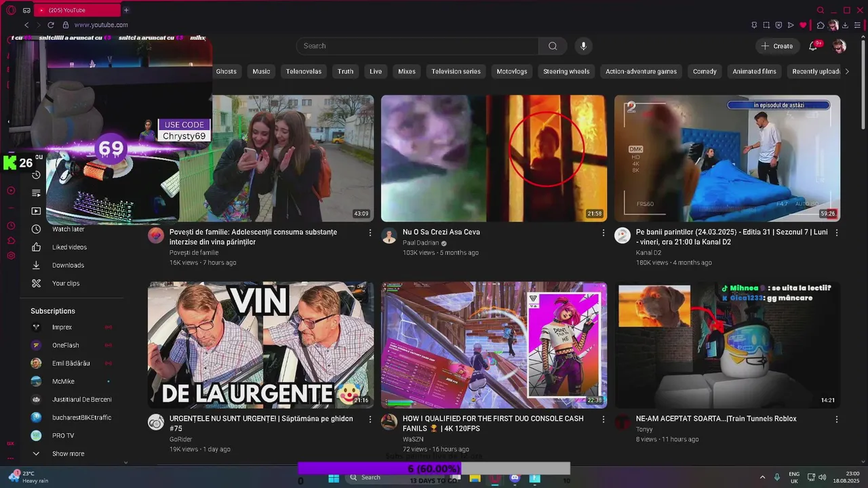
Task: Click the Opera GX logo menu icon
Action: point(11,10)
